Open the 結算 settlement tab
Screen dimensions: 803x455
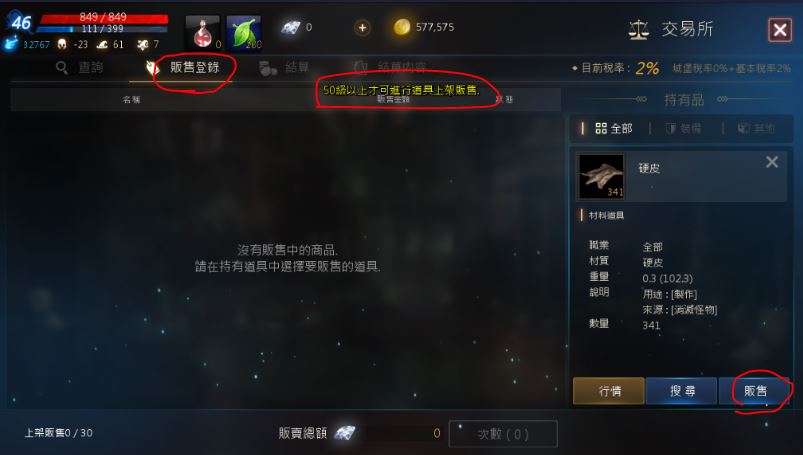pyautogui.click(x=284, y=68)
